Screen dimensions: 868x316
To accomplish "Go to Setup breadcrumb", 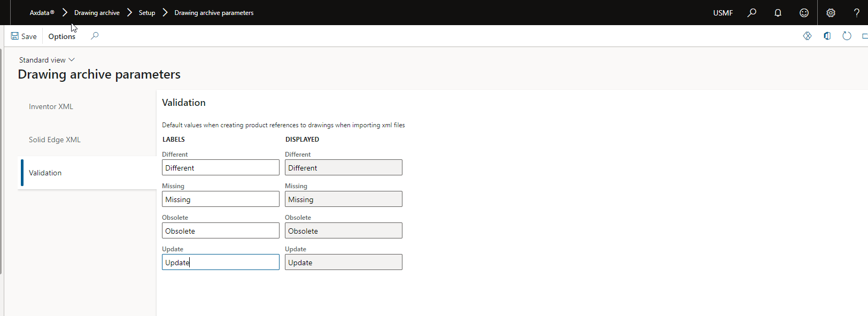I will (147, 13).
